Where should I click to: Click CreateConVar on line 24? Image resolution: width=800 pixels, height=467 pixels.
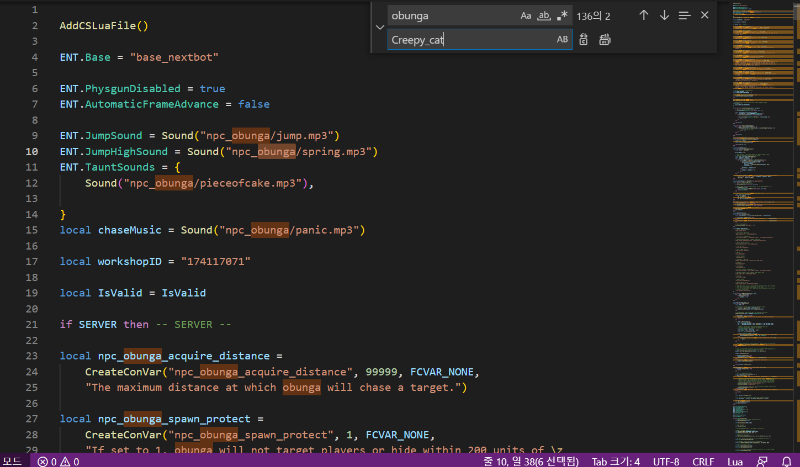[x=123, y=372]
